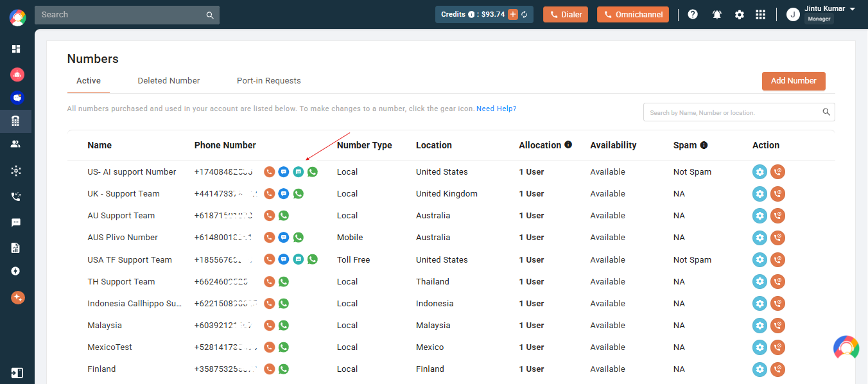Click the Search by Name, Number or location field
This screenshot has width=868, height=384.
[x=739, y=112]
